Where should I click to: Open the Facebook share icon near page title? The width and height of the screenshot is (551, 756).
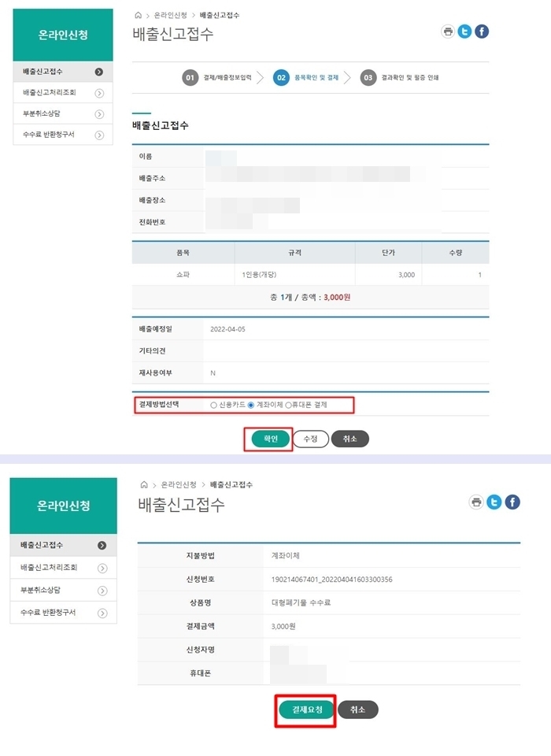pyautogui.click(x=481, y=31)
